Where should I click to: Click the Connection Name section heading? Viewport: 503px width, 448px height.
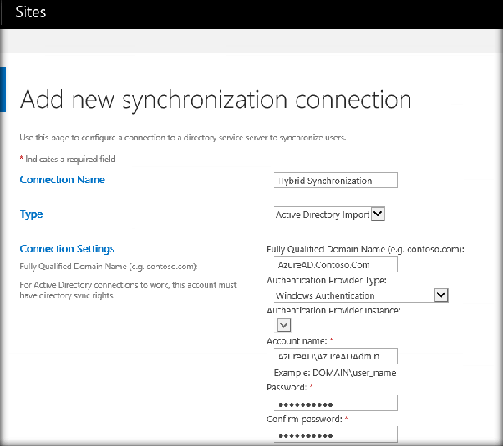click(62, 180)
